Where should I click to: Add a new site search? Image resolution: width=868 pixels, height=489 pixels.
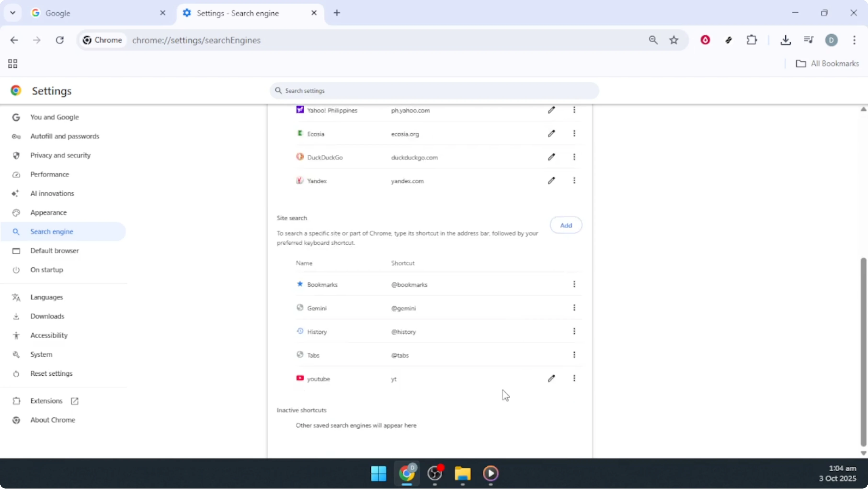click(x=566, y=225)
